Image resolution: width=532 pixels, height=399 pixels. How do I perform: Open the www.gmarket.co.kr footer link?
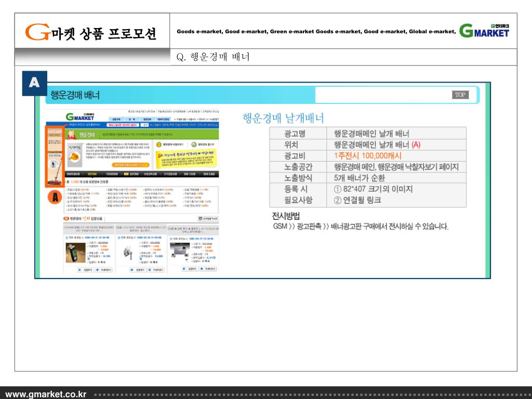(46, 394)
